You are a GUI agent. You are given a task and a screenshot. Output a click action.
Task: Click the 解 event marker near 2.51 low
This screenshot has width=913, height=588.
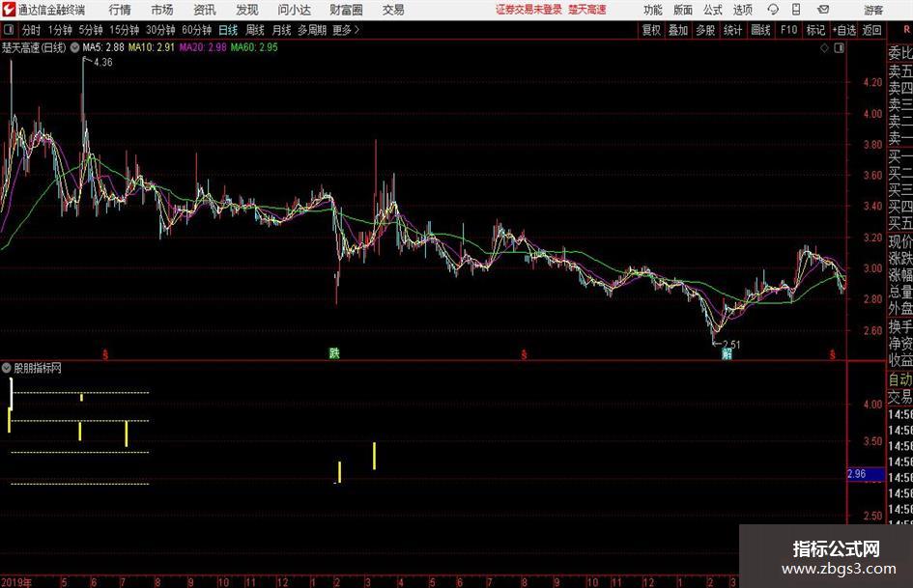point(727,354)
